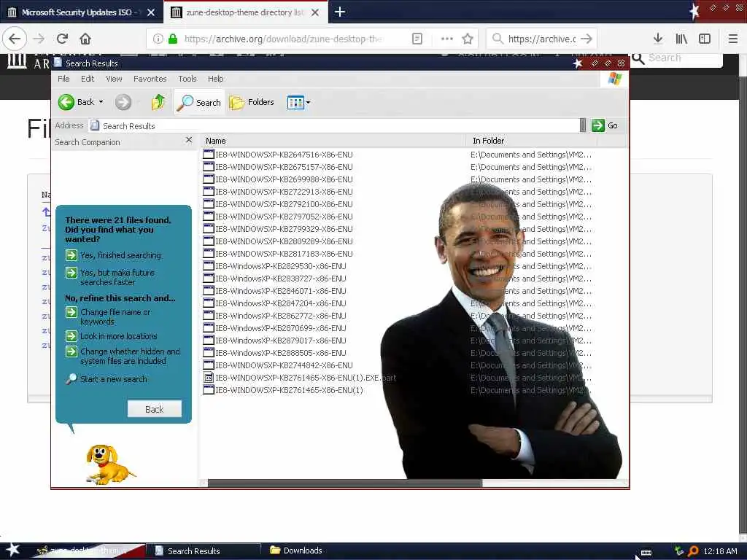Switch to Search Results taskbar button
Viewport: 747px width, 560px height.
point(204,551)
